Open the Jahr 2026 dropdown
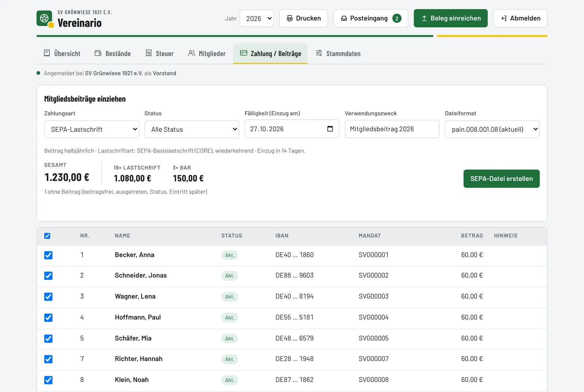584x392 pixels. pyautogui.click(x=257, y=18)
